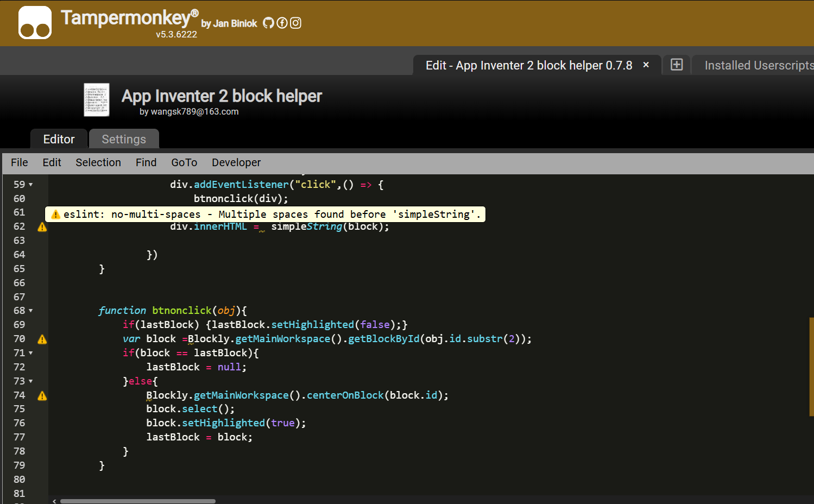Collapse code fold at line 59
Screen dimensions: 814x504
[31, 185]
